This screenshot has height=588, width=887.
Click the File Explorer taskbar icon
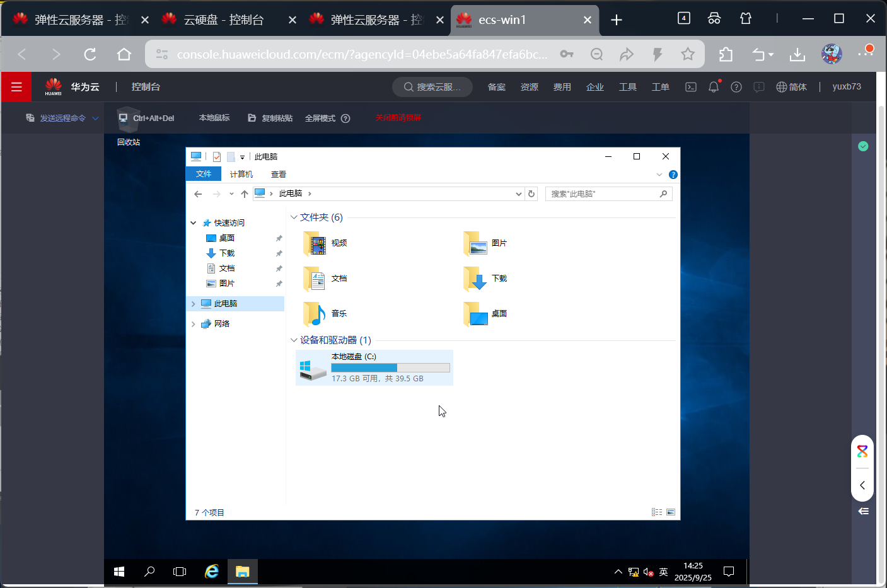pos(243,572)
